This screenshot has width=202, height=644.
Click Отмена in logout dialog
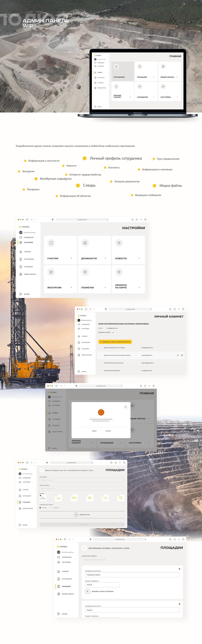(x=108, y=431)
